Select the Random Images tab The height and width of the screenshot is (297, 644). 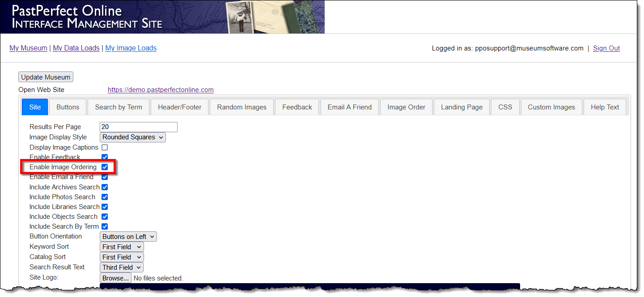pos(241,107)
